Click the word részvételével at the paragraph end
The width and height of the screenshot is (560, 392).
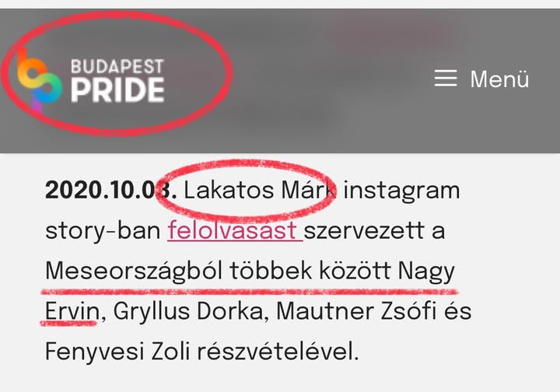tap(278, 352)
